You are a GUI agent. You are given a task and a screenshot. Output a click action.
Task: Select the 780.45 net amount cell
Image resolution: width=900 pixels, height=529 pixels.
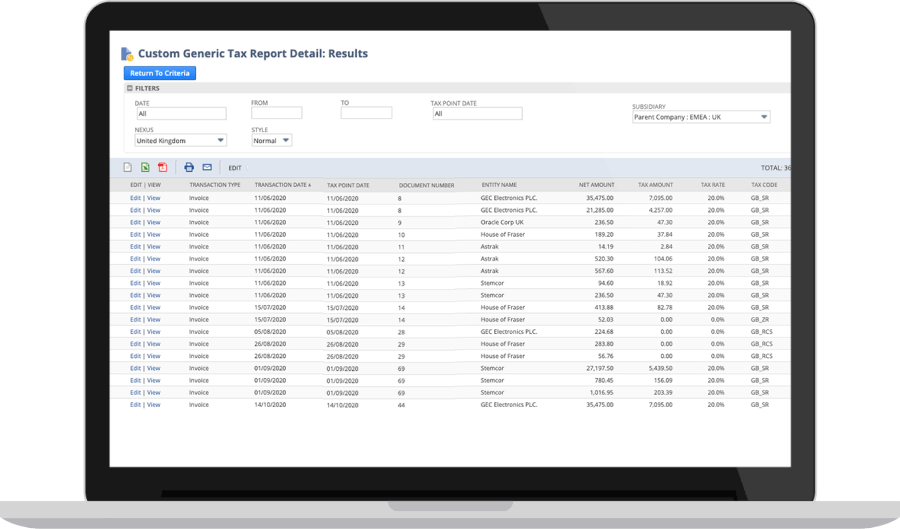pos(604,380)
